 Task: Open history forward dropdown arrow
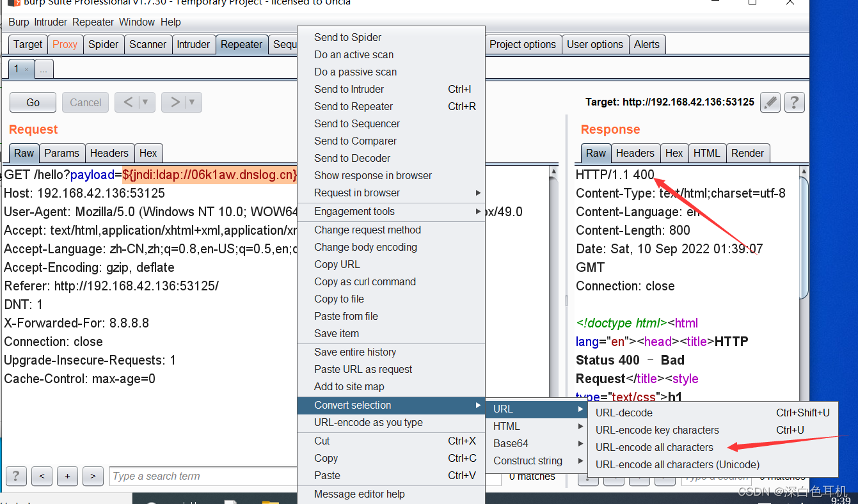(x=191, y=102)
